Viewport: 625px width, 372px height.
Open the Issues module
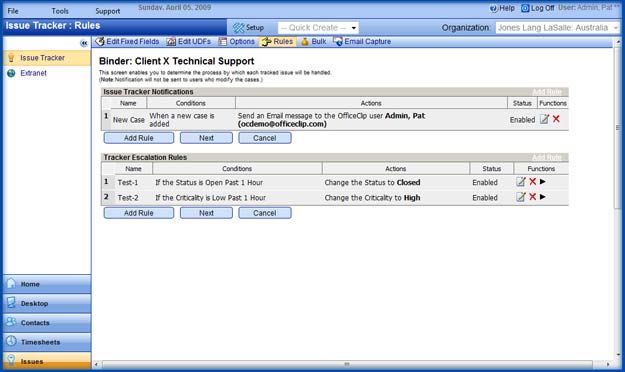(47, 361)
